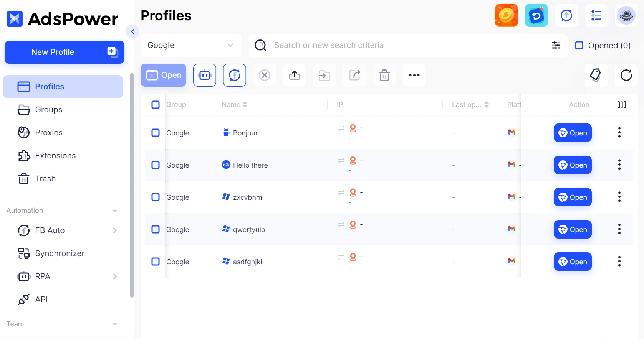This screenshot has height=339, width=644.
Task: Click the sidebar vertical scrollbar
Action: point(132,185)
